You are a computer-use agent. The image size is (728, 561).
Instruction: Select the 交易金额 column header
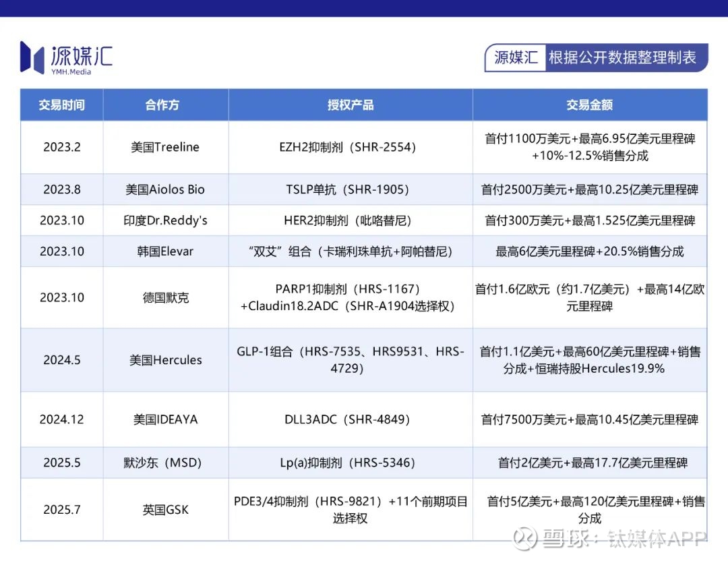pos(590,105)
